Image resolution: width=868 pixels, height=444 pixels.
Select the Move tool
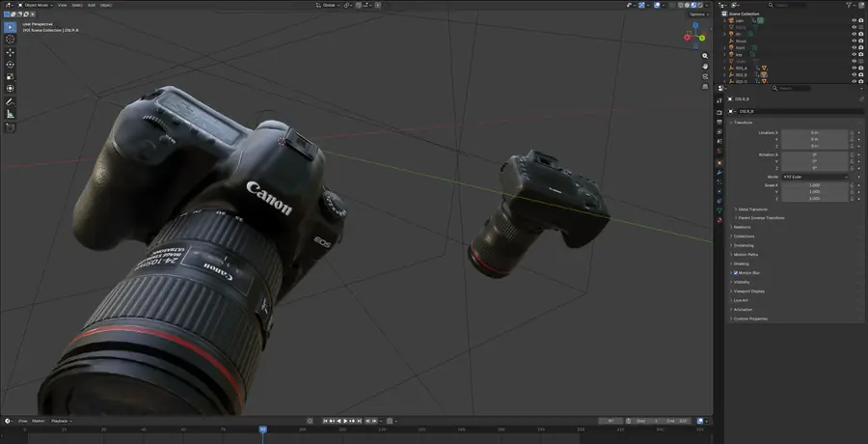pos(10,52)
